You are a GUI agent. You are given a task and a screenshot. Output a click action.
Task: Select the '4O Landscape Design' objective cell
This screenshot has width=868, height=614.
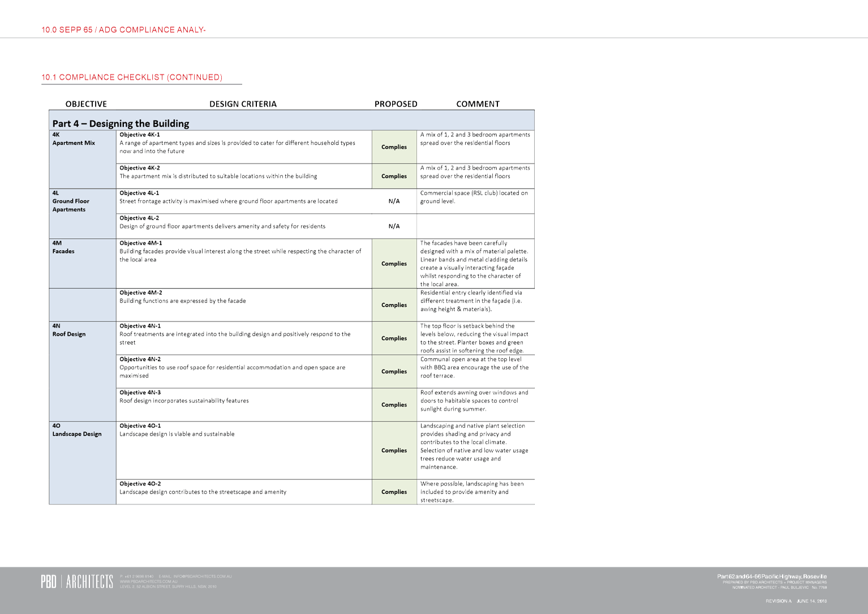83,463
